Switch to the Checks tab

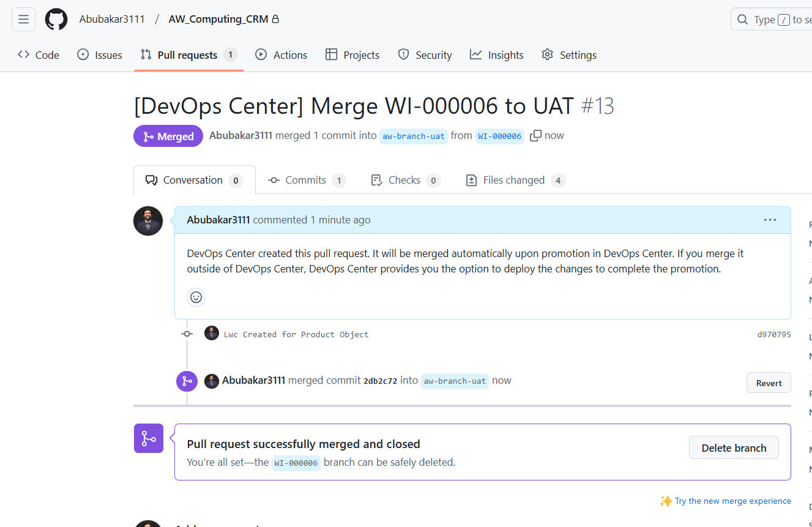(x=406, y=180)
